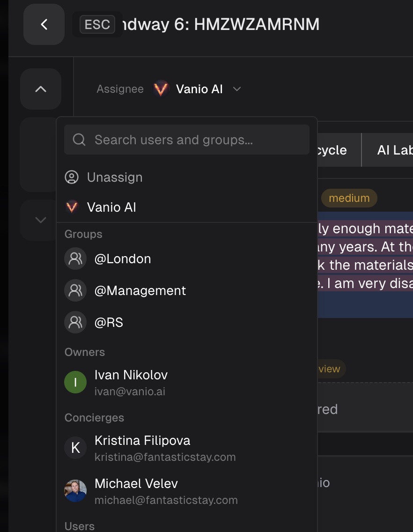Click the highlighted guest message text

pos(365,256)
